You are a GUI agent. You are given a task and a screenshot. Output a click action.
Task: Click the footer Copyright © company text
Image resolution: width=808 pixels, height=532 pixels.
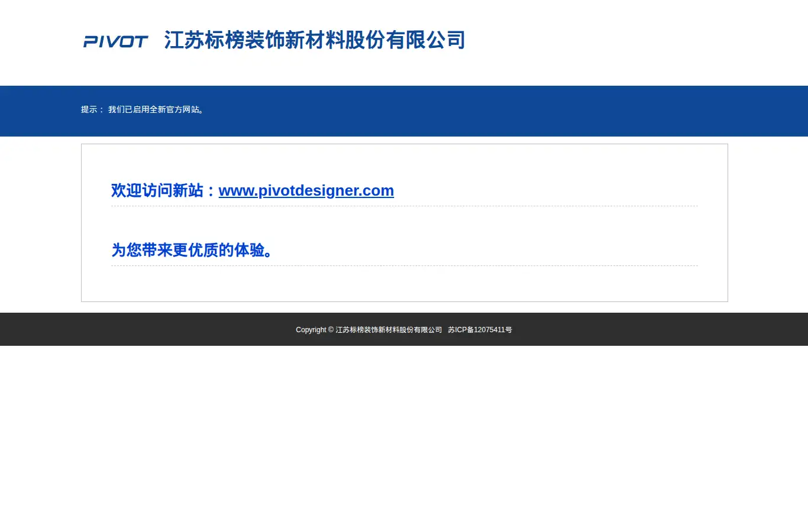point(369,330)
